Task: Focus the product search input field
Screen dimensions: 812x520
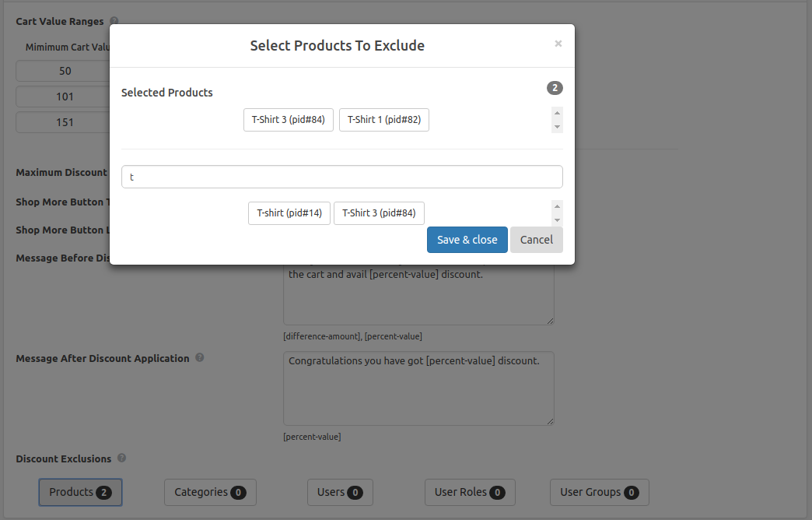Action: [341, 177]
